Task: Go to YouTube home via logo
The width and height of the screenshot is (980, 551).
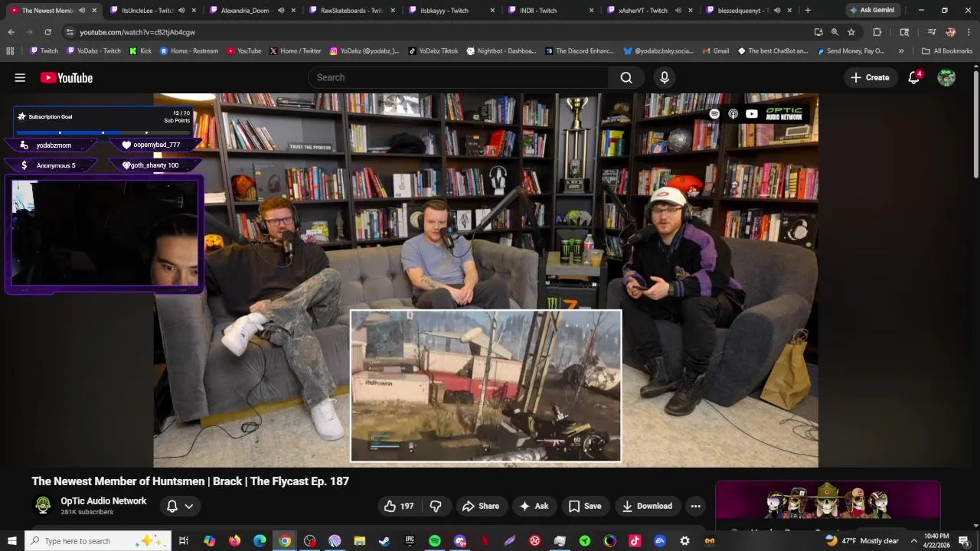Action: point(67,77)
